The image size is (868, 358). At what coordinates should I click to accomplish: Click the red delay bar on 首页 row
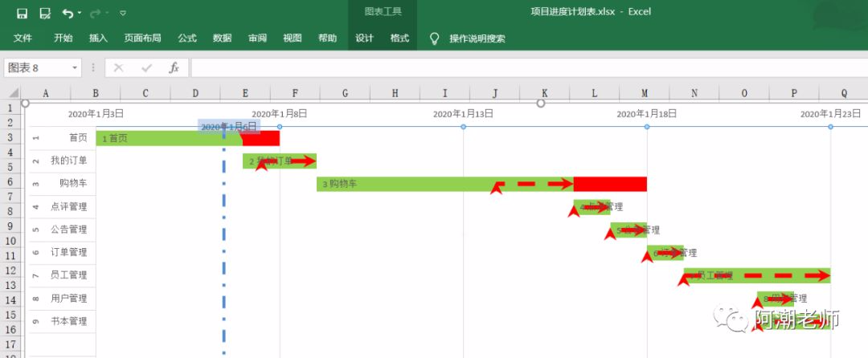point(260,138)
